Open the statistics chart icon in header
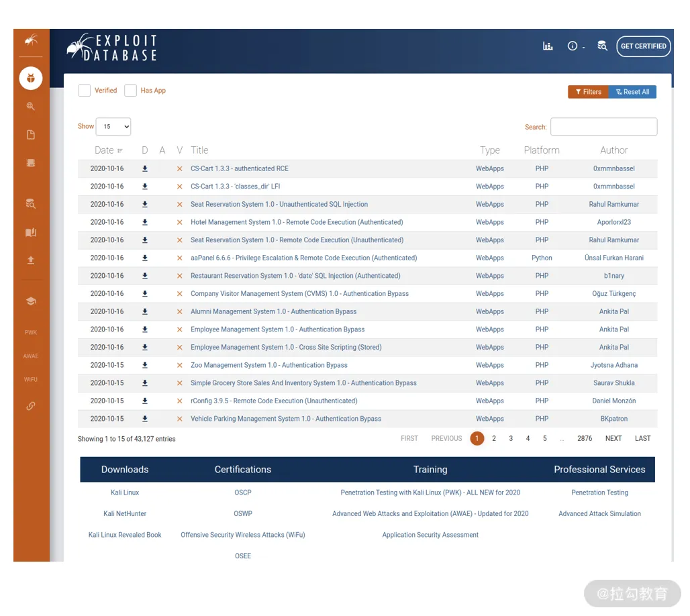Screen dimensions: 690x616 point(548,46)
